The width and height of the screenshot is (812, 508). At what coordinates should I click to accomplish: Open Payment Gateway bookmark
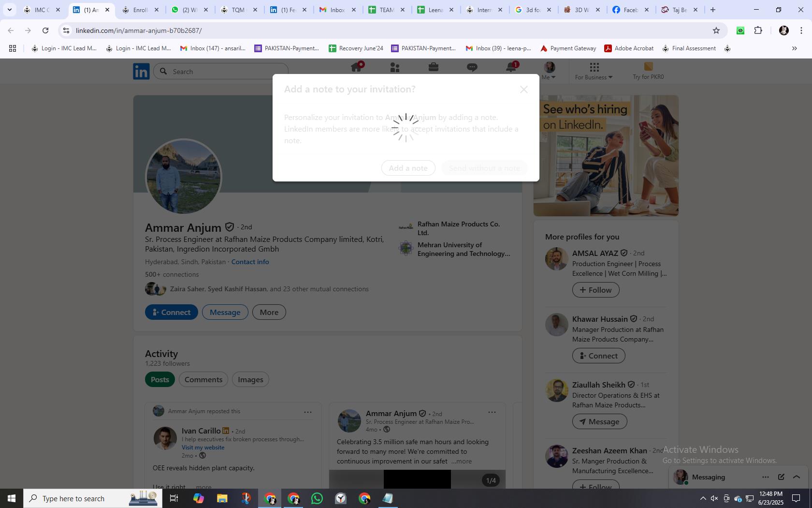click(568, 48)
